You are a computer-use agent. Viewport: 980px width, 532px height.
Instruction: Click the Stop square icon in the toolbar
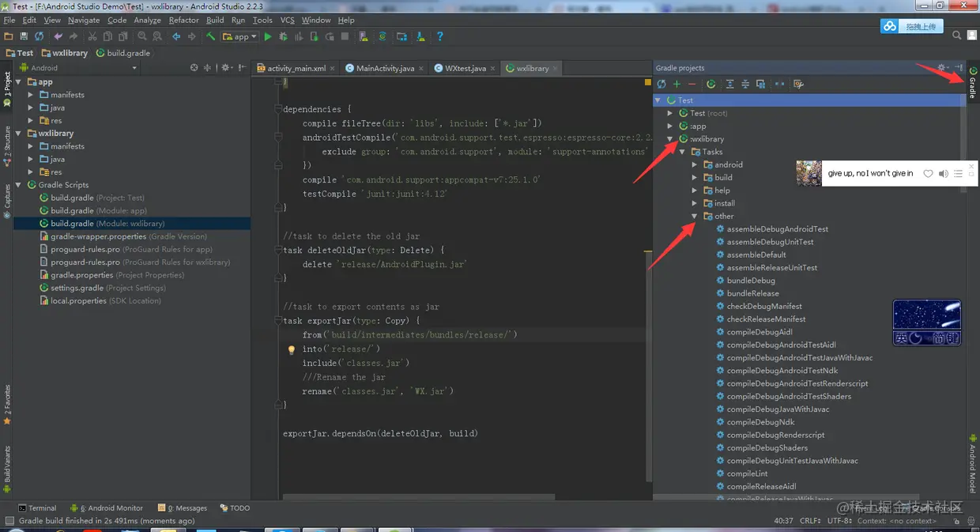(x=345, y=36)
